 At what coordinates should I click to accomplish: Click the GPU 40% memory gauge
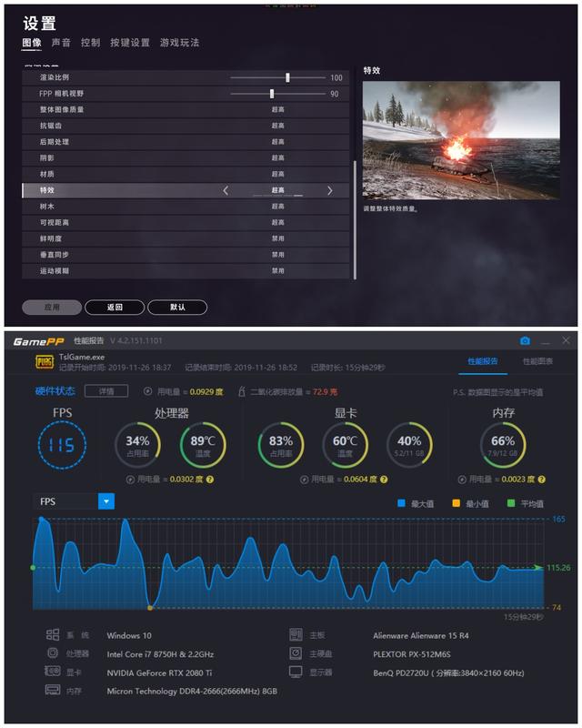(409, 445)
